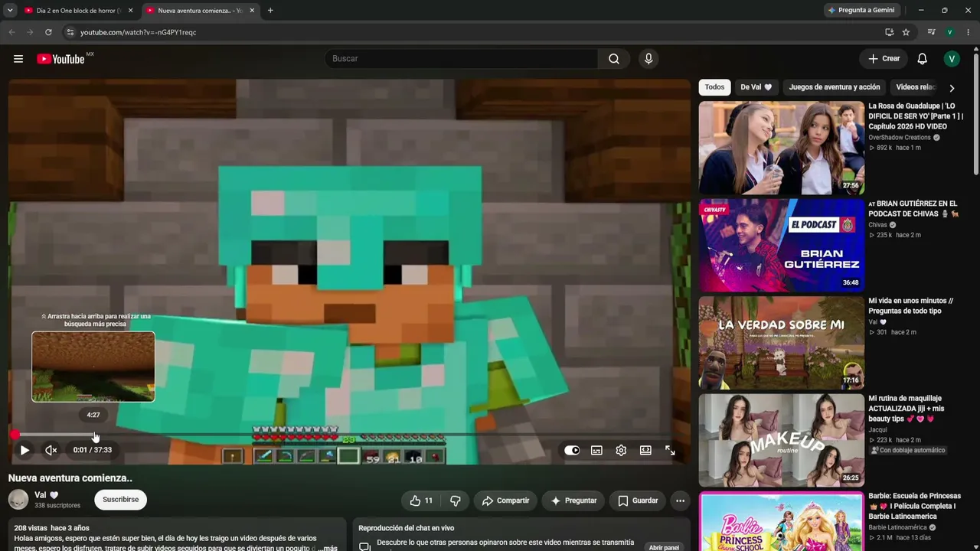Open the YouTube account avatar menu
The height and width of the screenshot is (551, 980).
[x=952, y=59]
